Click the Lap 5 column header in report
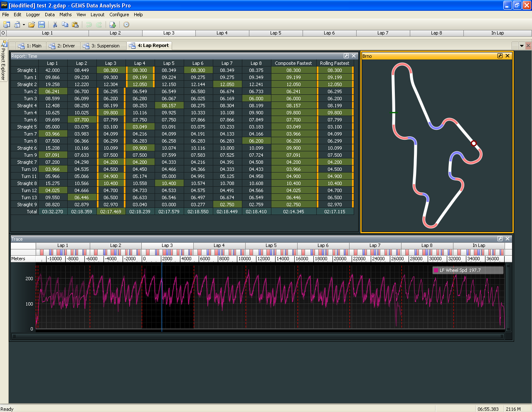 (169, 63)
